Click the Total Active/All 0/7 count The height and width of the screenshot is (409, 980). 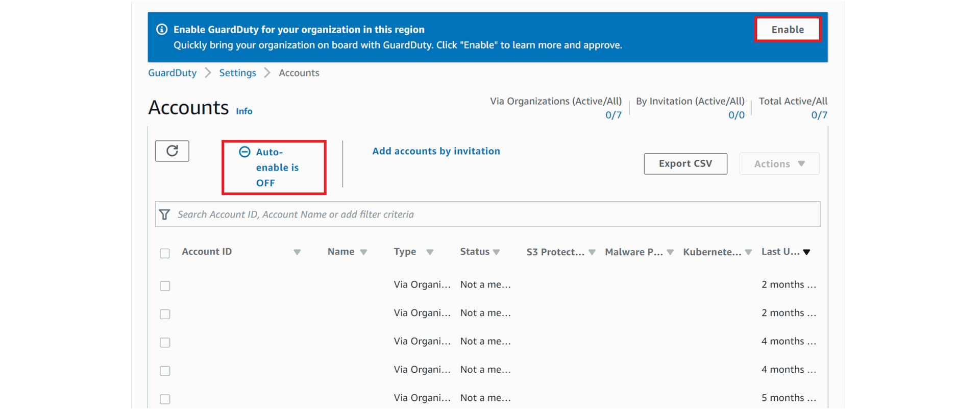(x=819, y=115)
